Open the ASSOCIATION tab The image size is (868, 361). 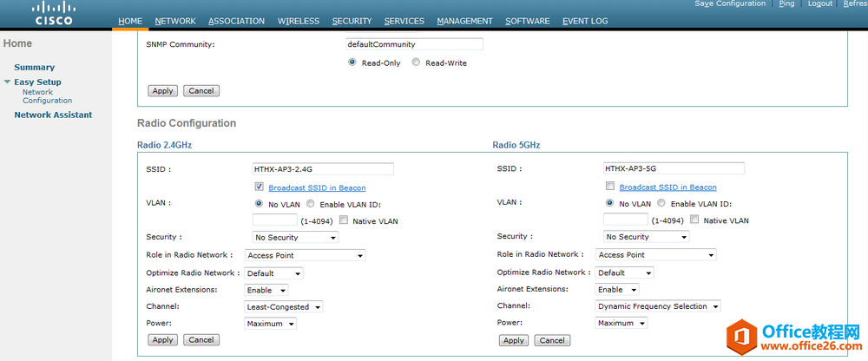[236, 21]
